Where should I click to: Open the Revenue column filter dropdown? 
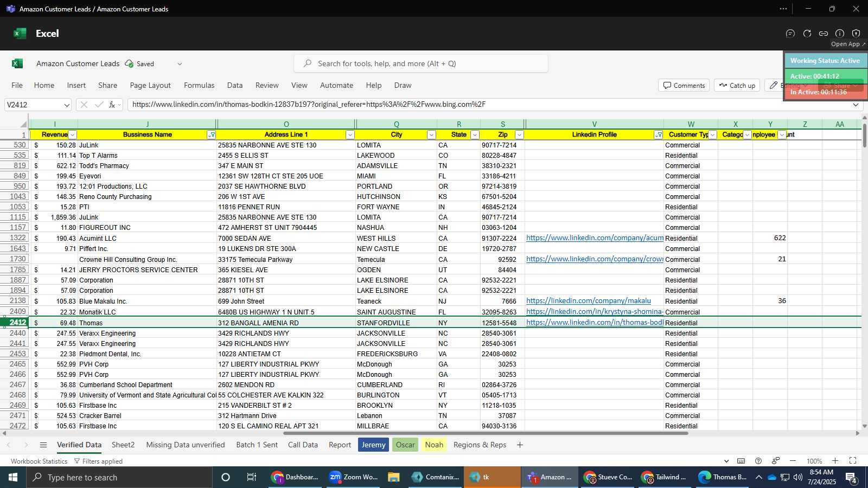[x=72, y=134]
